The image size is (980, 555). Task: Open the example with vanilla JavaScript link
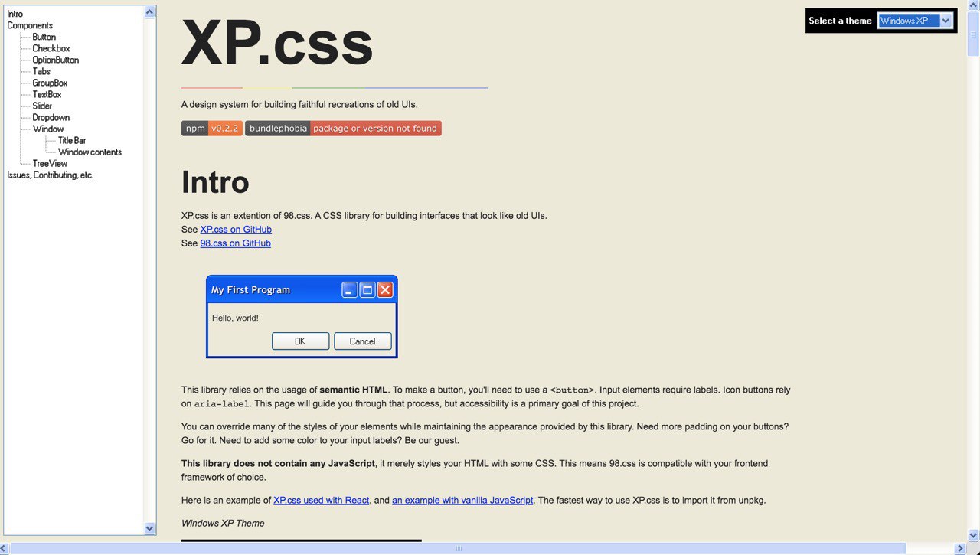coord(462,501)
